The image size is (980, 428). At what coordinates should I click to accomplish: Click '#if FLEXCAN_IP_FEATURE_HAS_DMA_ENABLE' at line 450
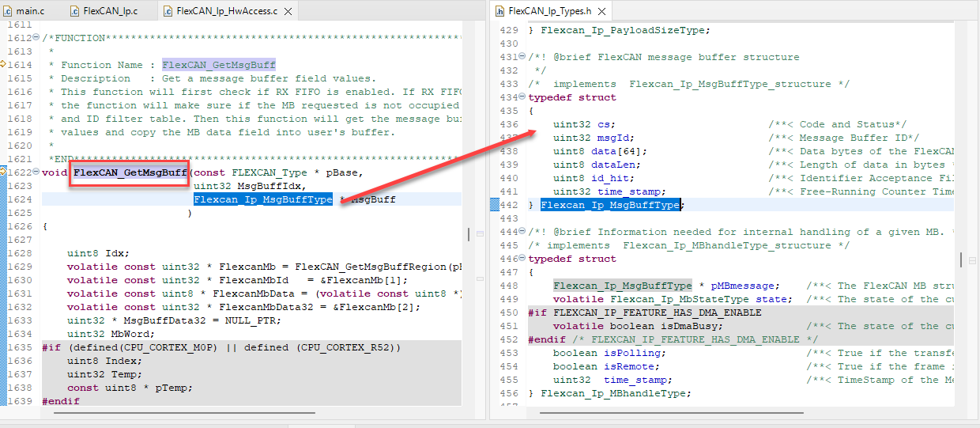pos(645,312)
